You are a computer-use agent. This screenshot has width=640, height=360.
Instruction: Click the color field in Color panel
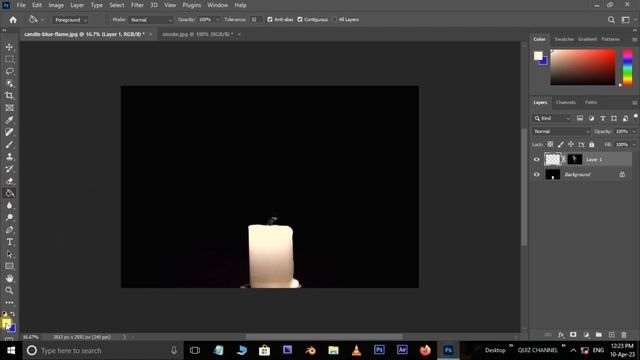pyautogui.click(x=583, y=67)
